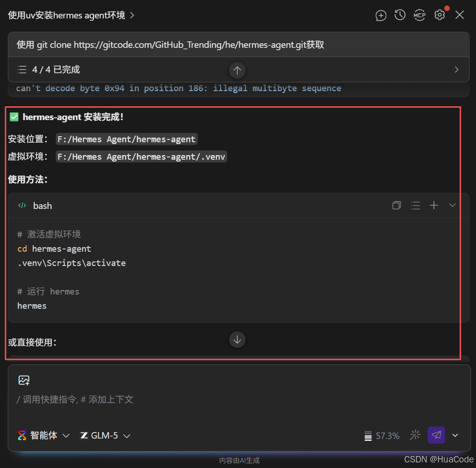Click the .venv\Scripts\activate code line
The width and height of the screenshot is (476, 468).
[x=71, y=263]
